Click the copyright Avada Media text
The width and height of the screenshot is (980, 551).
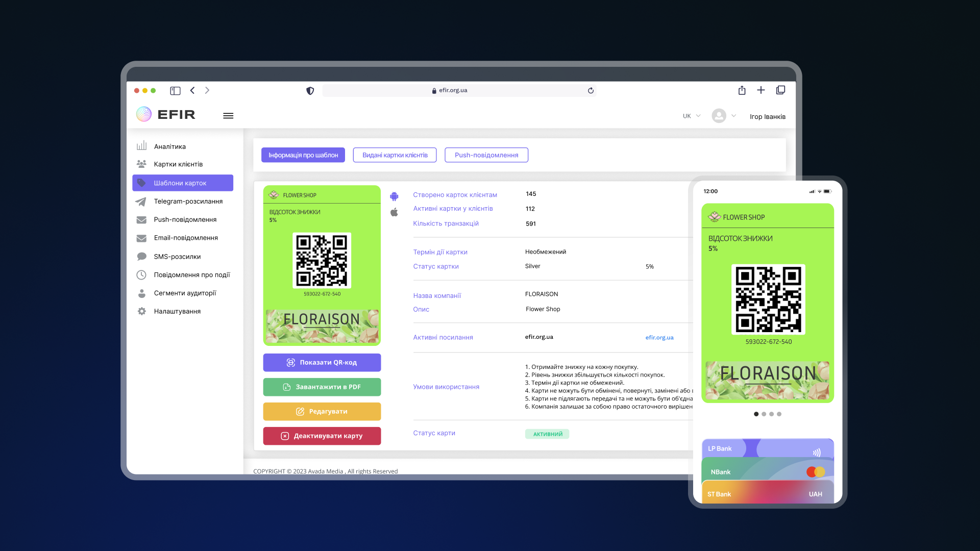325,471
